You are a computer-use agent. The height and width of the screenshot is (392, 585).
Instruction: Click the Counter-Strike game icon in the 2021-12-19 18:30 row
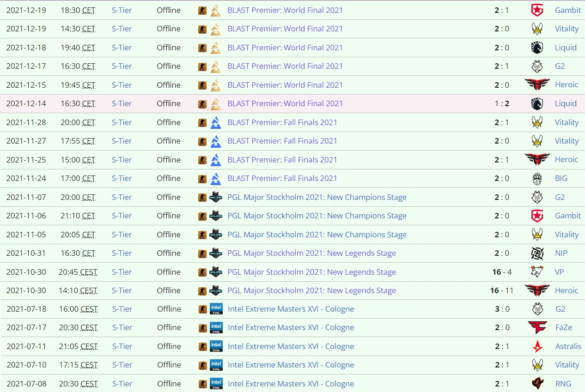pos(202,10)
